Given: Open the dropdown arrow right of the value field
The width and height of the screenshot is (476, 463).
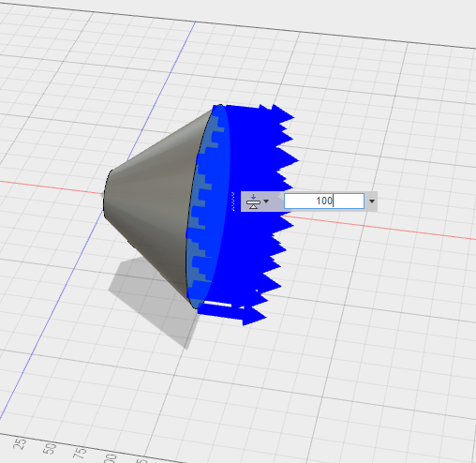Looking at the screenshot, I should [372, 202].
